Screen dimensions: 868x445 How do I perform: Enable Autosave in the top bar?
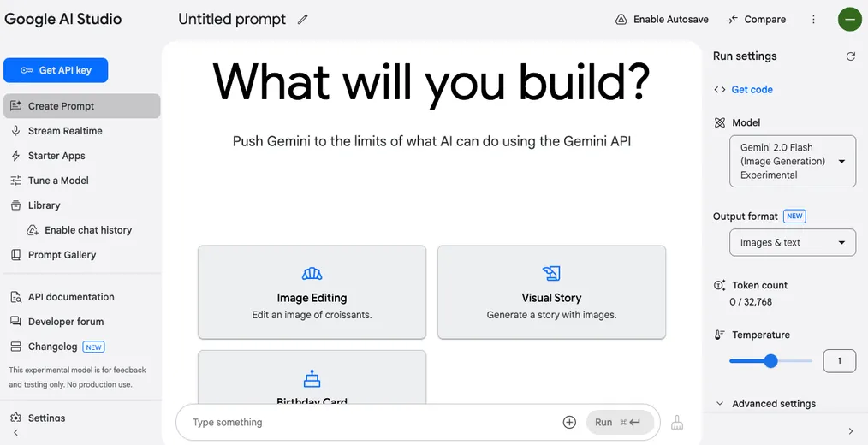(662, 20)
